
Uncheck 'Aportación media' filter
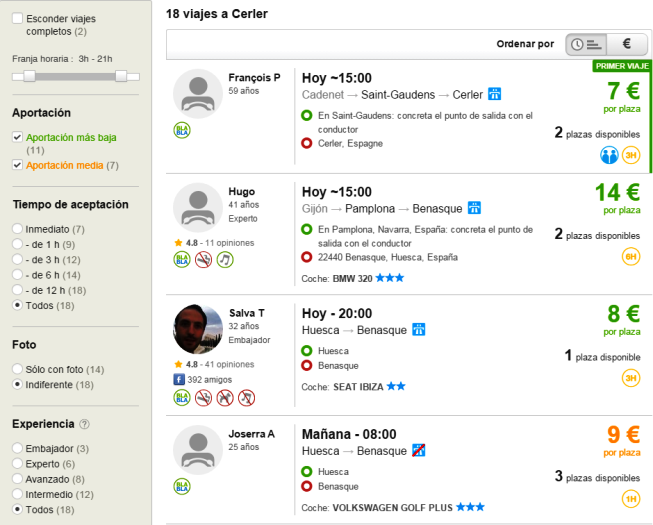[x=18, y=165]
